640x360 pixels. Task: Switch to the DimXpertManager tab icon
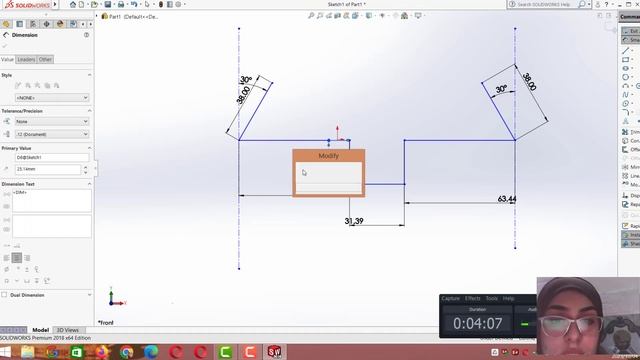click(x=47, y=24)
